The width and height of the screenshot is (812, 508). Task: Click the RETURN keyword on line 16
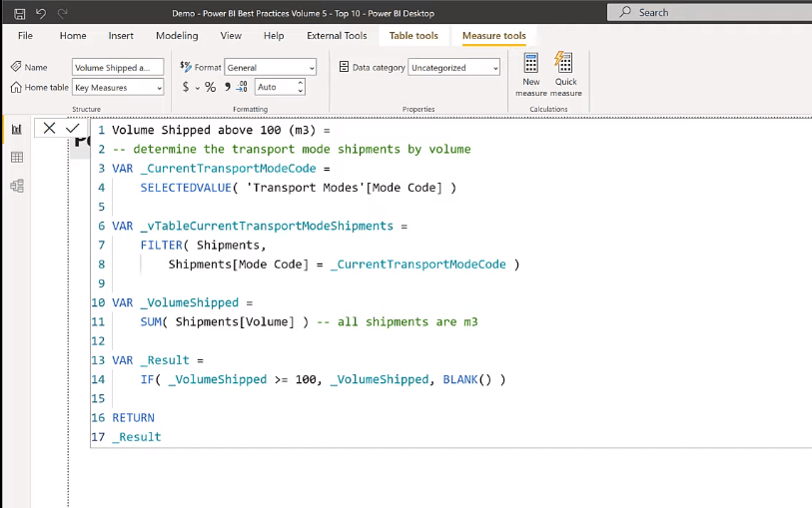(x=133, y=417)
